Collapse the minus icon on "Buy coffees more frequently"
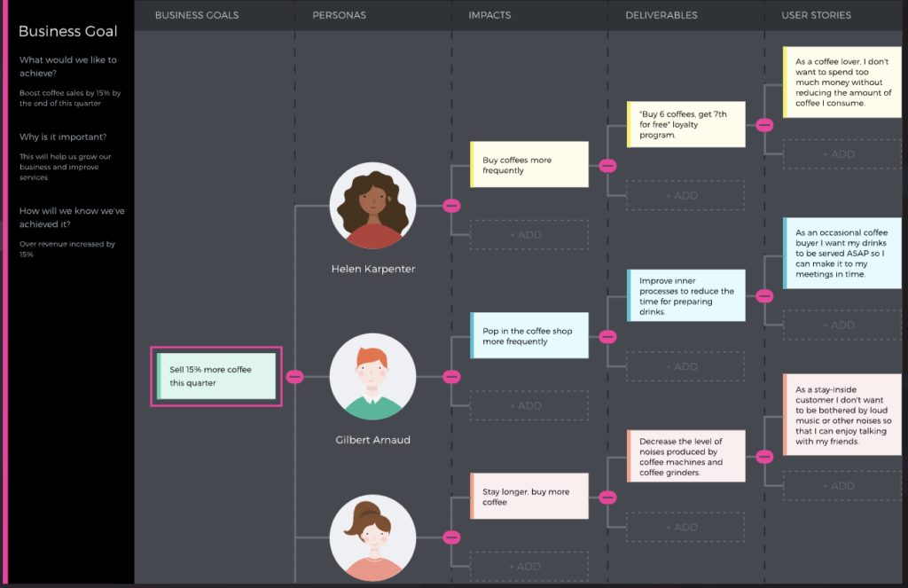The width and height of the screenshot is (908, 588). 607,165
